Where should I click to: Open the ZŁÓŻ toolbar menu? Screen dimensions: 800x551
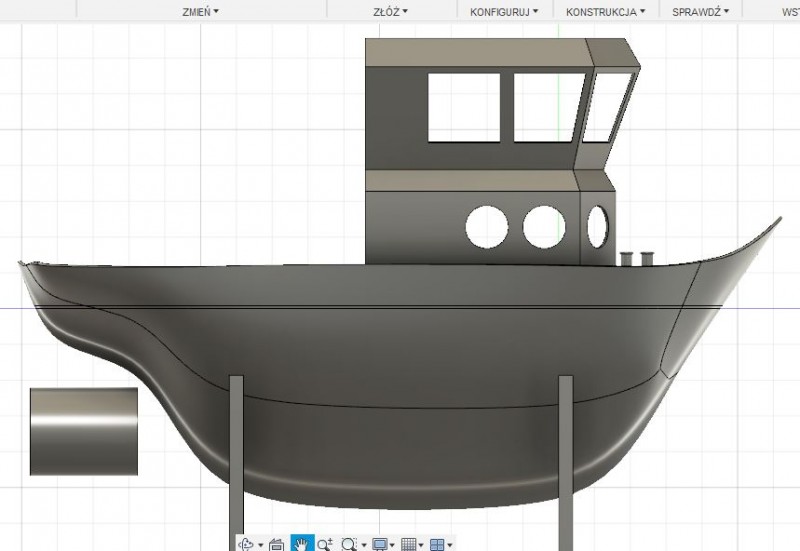pyautogui.click(x=390, y=12)
